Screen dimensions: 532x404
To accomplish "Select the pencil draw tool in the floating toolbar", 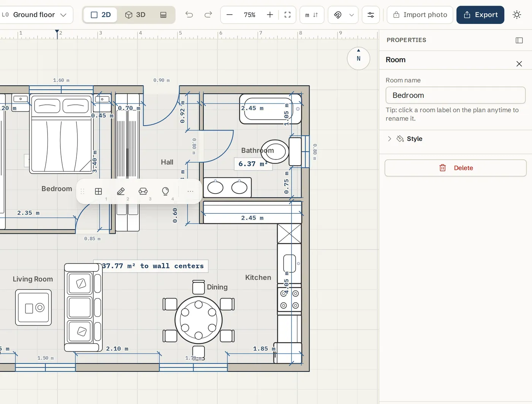I will coord(121,191).
